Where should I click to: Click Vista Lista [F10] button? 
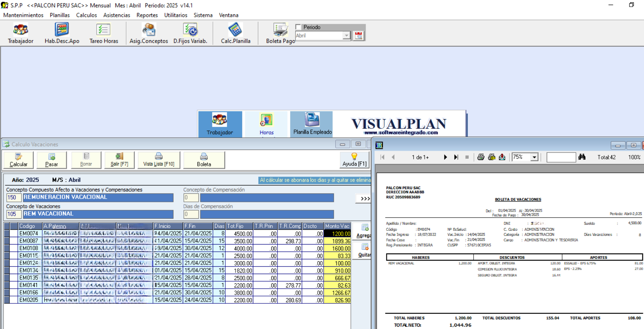159,160
